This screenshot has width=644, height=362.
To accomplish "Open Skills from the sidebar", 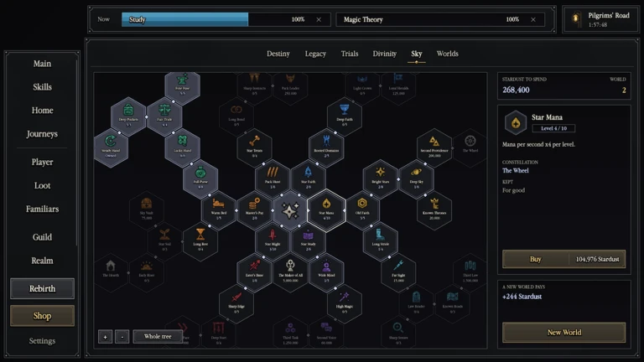I will 42,87.
